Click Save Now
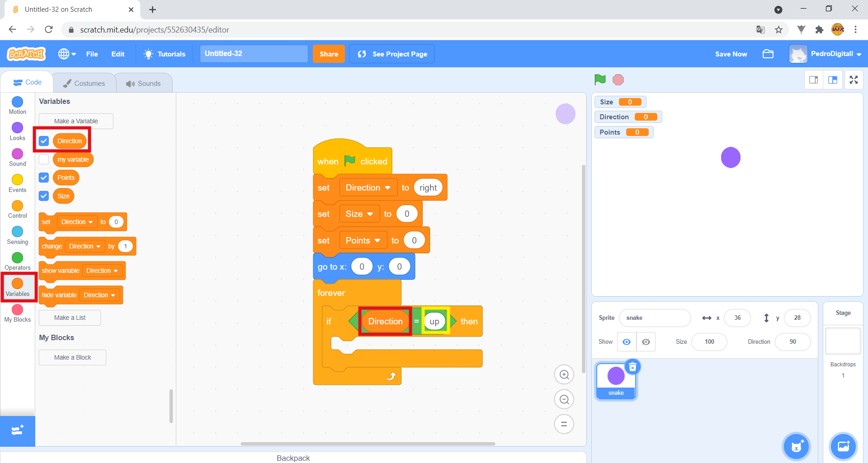The image size is (868, 463). tap(731, 54)
